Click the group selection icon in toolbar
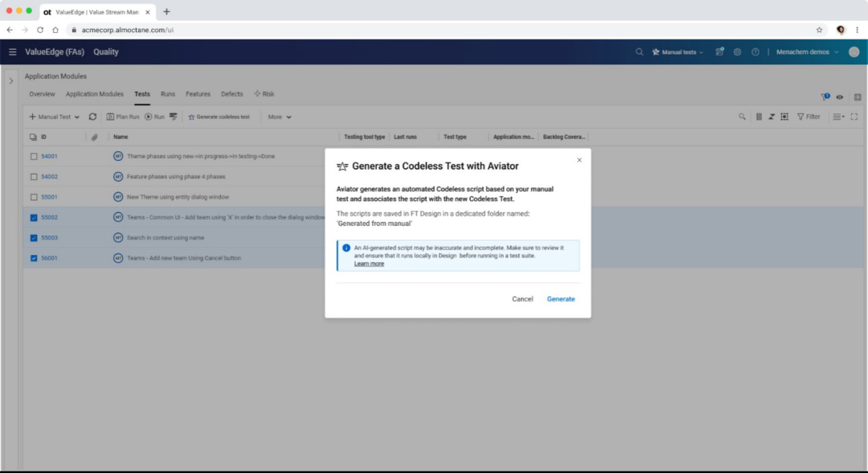Screen dimensions: 868x473 click(784, 117)
